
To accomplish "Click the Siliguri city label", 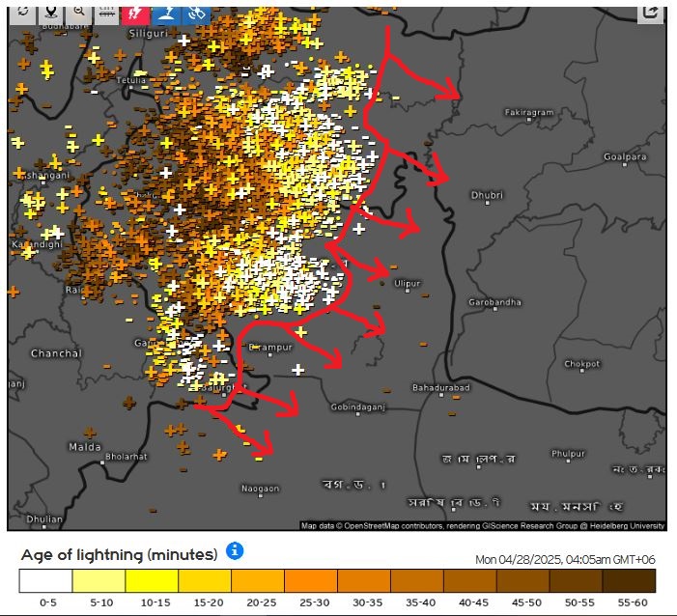I will (x=148, y=33).
